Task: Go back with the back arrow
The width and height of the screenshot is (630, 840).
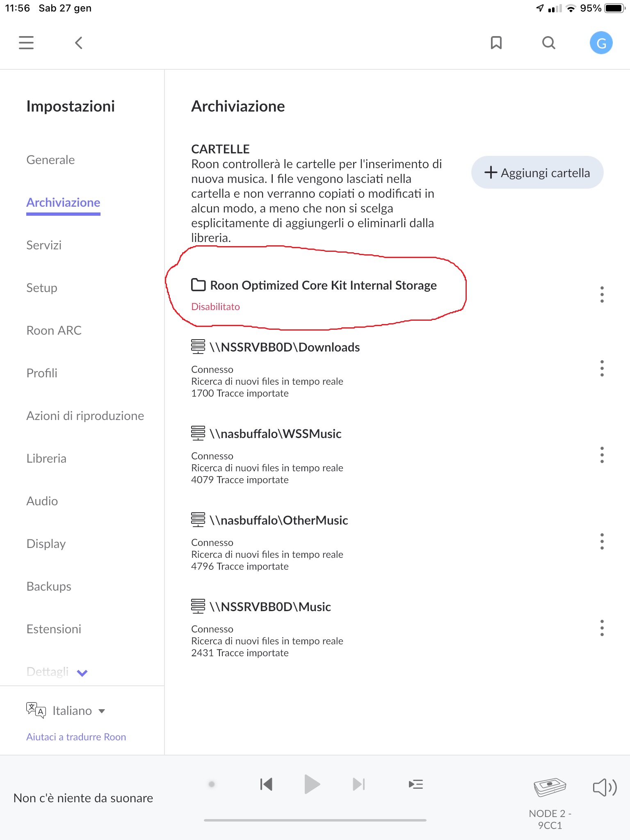Action: pos(79,43)
